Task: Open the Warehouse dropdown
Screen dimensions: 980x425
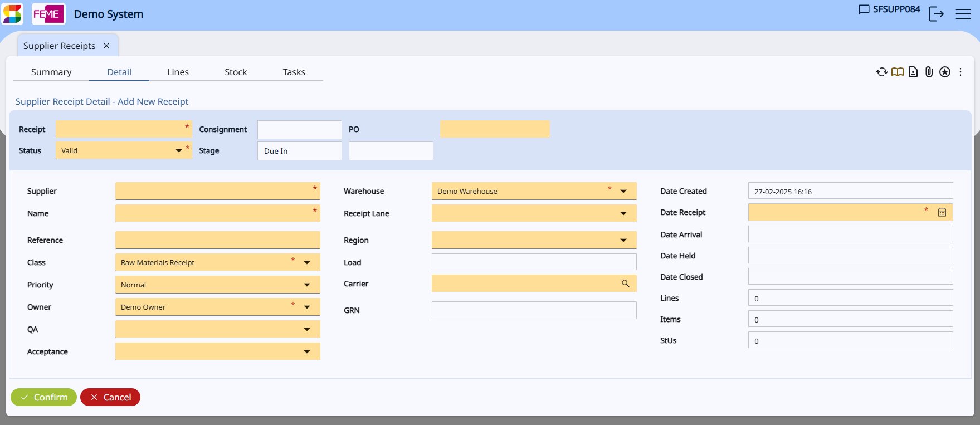Action: 623,191
